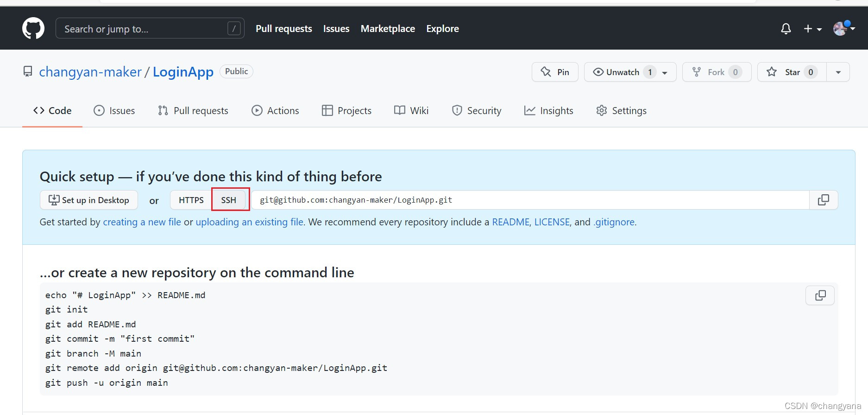Viewport: 868px width, 415px height.
Task: Open the plus create-new dropdown
Action: pyautogui.click(x=812, y=29)
